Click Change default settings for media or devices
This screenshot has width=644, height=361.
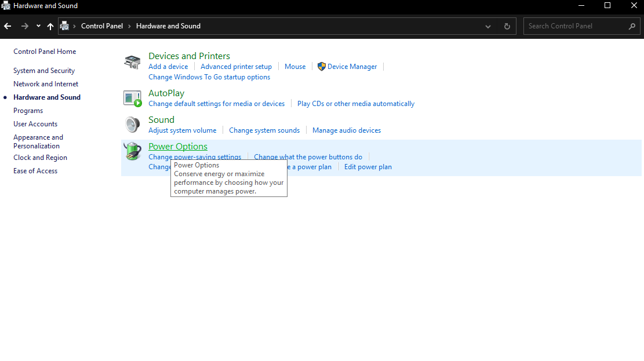216,104
